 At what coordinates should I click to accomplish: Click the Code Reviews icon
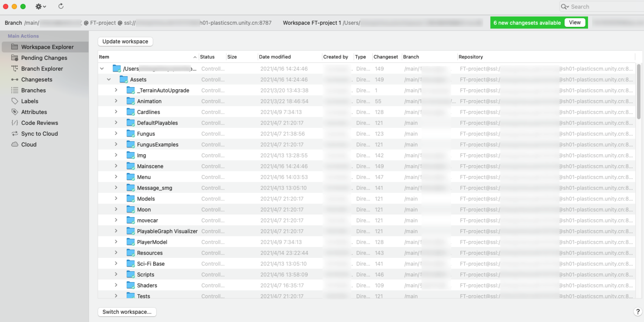coord(15,123)
